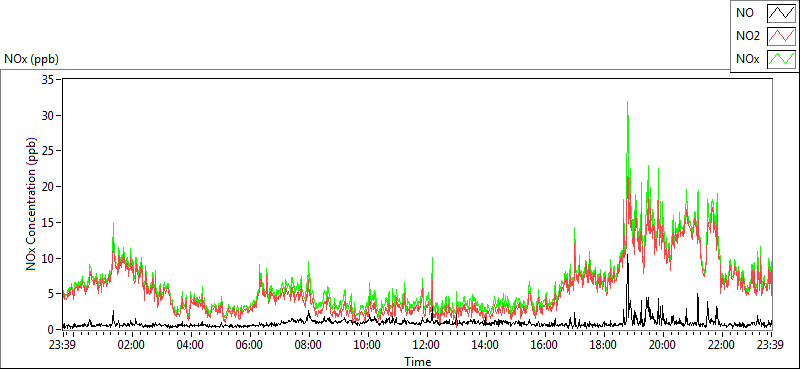Click the 12:00 time axis label
Viewport: 800px width, 369px height.
point(427,344)
